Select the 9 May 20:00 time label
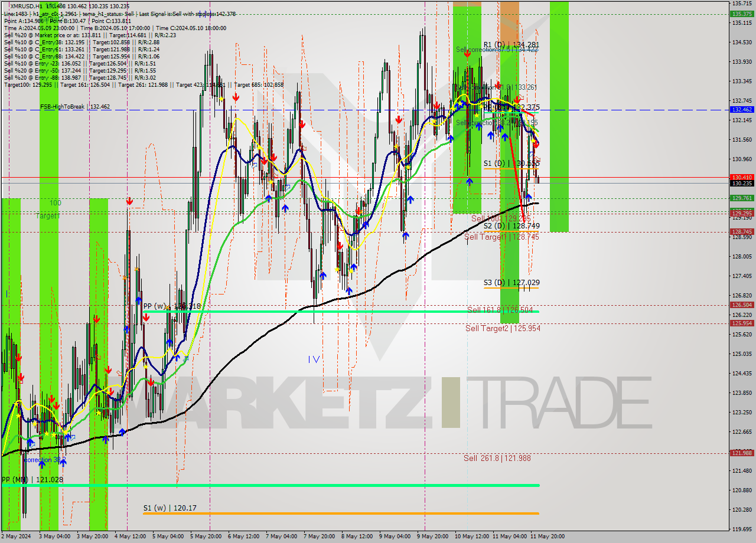This screenshot has width=756, height=543. [432, 537]
